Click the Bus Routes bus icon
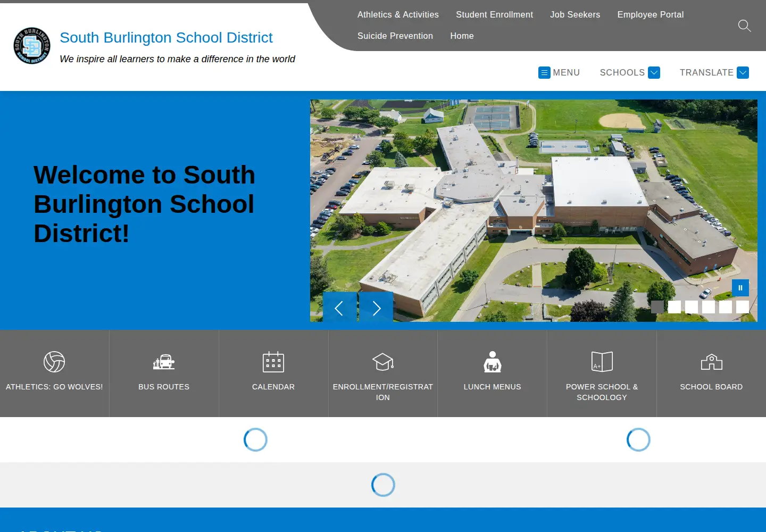The width and height of the screenshot is (766, 532). point(164,362)
